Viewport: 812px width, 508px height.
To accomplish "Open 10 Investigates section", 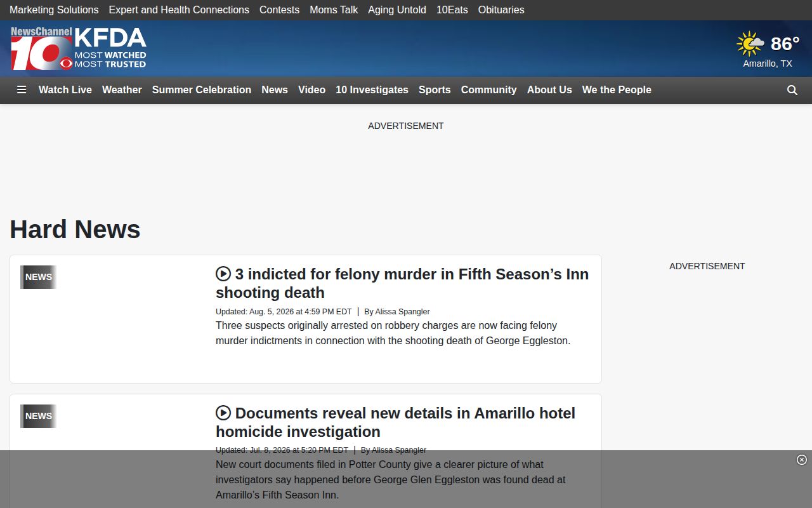I will (x=372, y=90).
